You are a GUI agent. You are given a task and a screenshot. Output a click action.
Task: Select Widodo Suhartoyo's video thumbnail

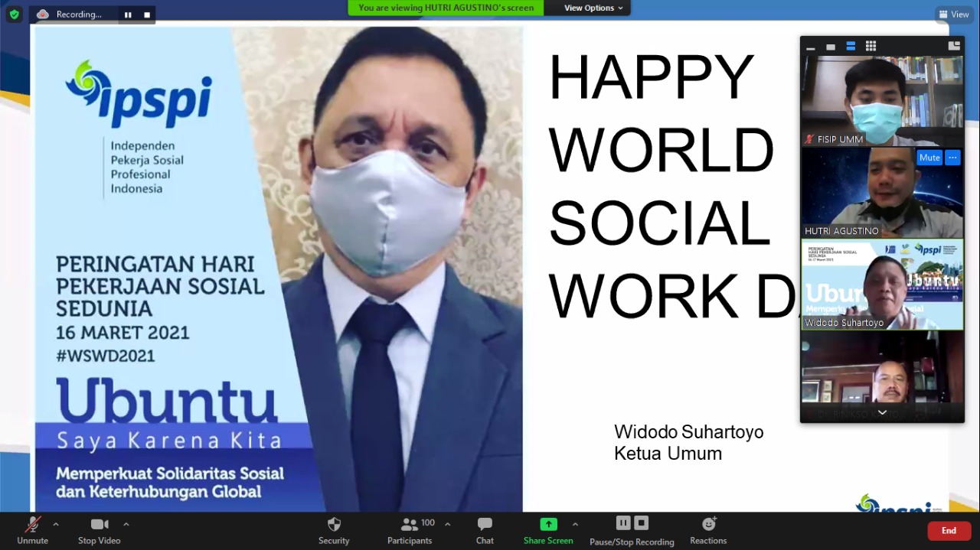[882, 285]
